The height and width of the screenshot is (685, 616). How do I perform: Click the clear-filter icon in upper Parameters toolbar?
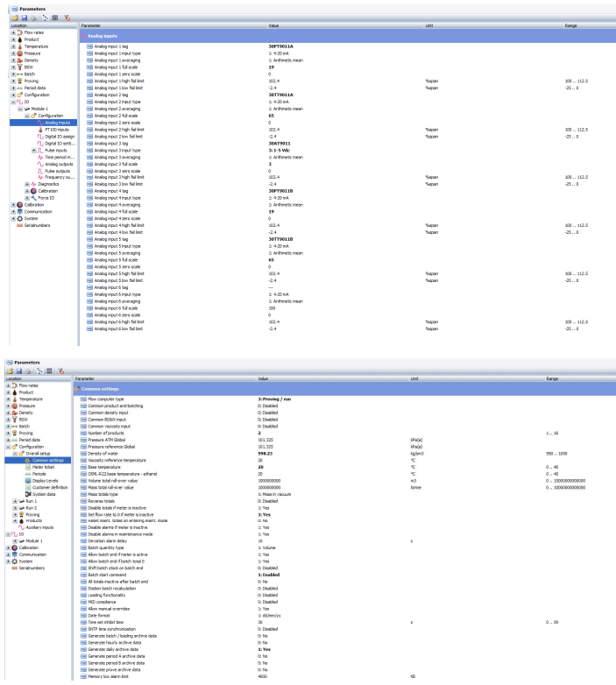(x=67, y=18)
